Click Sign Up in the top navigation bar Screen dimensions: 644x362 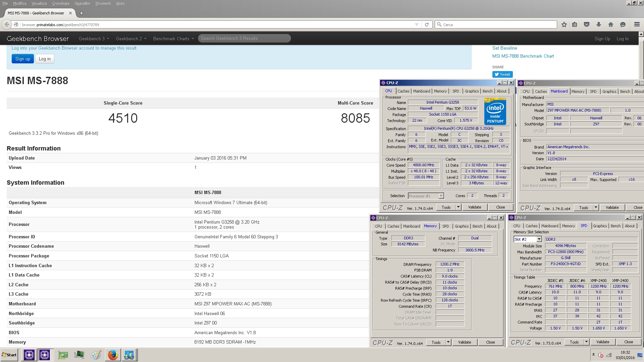pos(602,39)
